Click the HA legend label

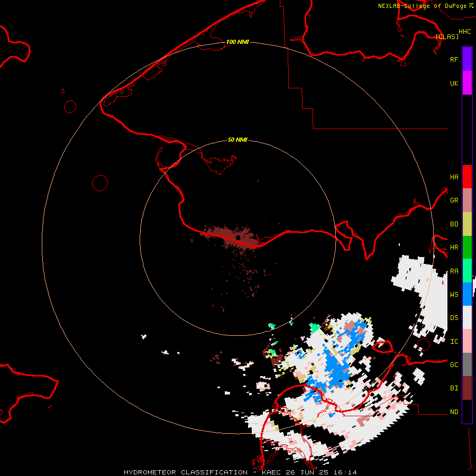click(454, 177)
